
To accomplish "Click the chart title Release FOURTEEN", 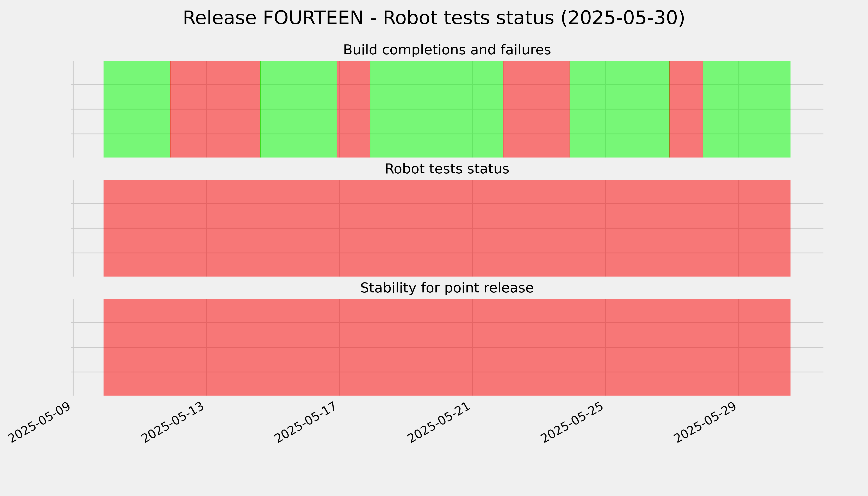I will (x=434, y=18).
